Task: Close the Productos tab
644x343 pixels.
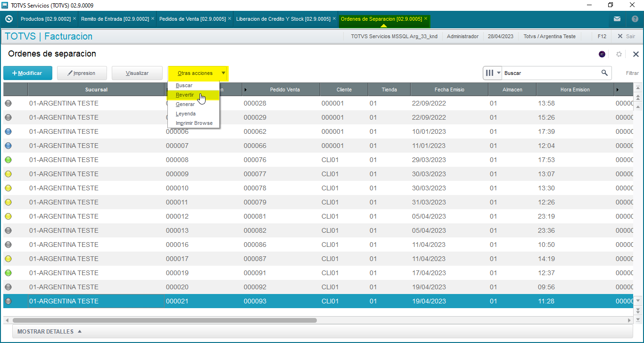Action: tap(74, 19)
